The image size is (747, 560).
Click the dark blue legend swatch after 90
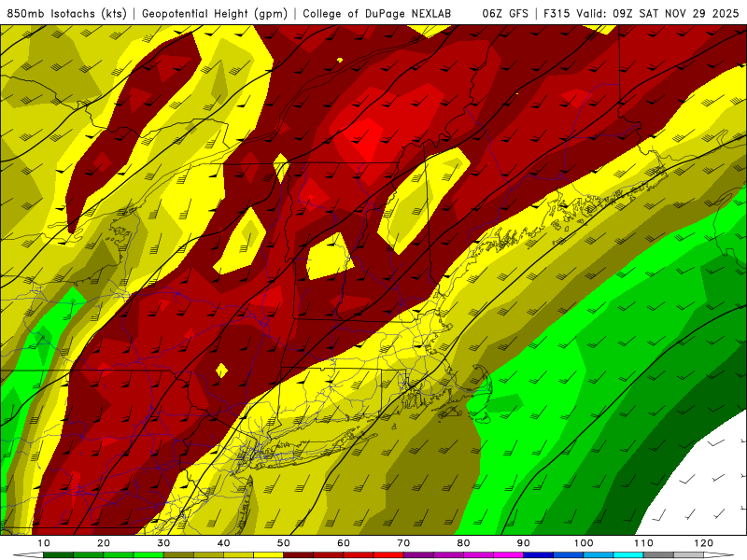click(x=539, y=555)
